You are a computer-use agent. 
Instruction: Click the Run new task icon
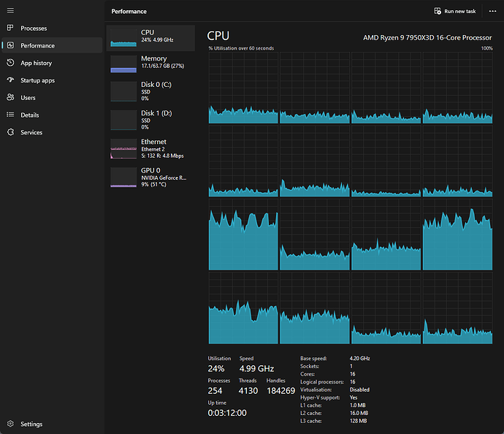(438, 11)
